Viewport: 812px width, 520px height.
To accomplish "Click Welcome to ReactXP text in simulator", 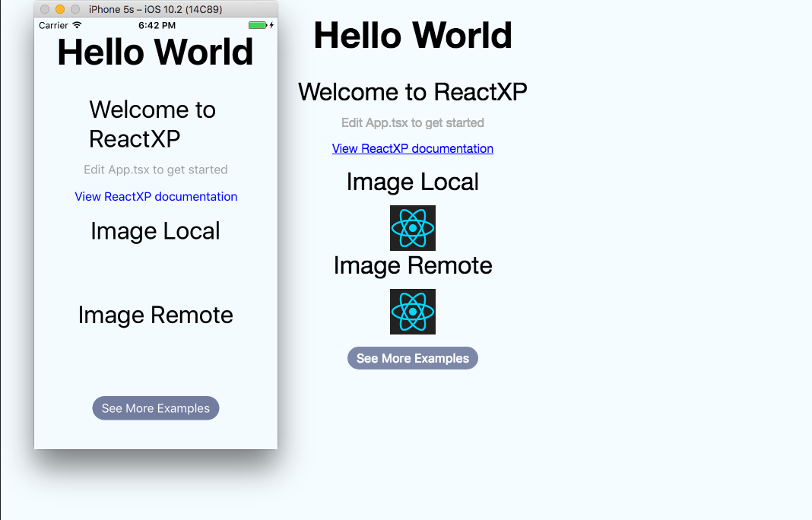I will (153, 125).
